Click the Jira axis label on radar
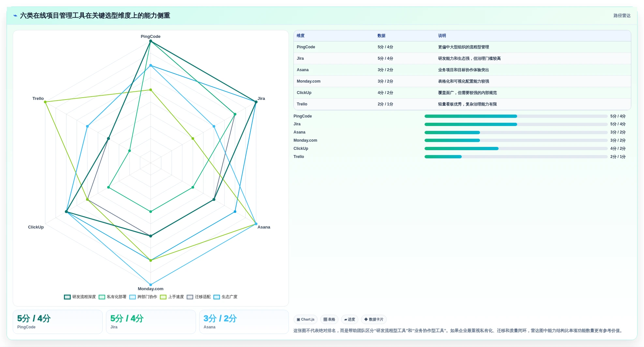The width and height of the screenshot is (644, 347). (261, 99)
